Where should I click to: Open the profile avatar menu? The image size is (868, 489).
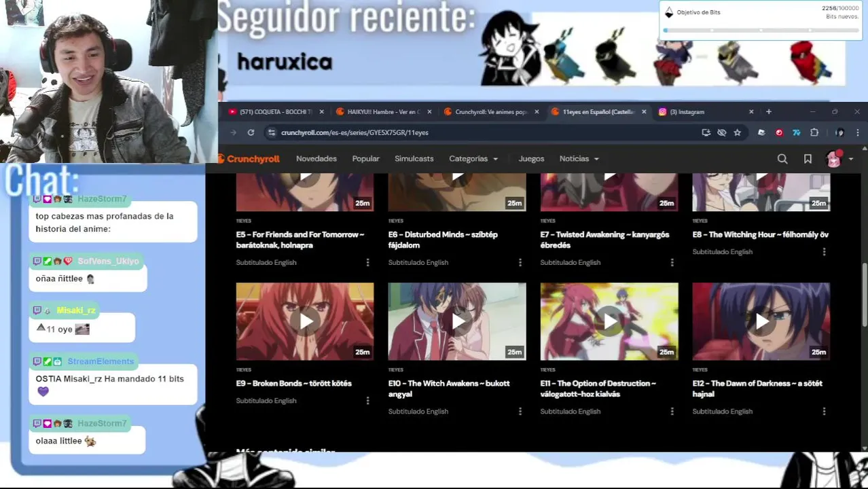(x=839, y=159)
